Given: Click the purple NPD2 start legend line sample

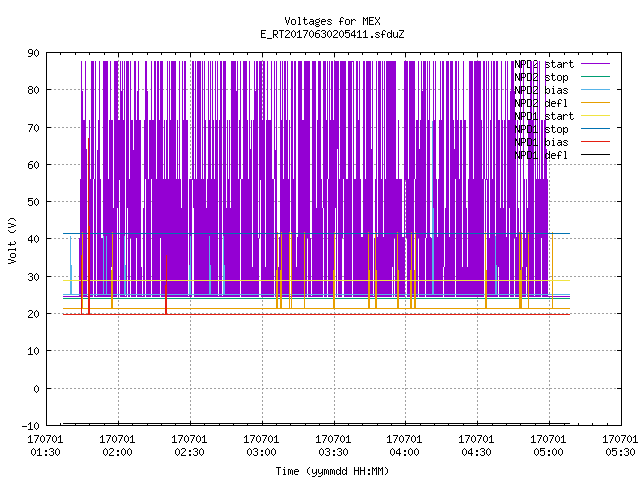Looking at the screenshot, I should [x=596, y=64].
